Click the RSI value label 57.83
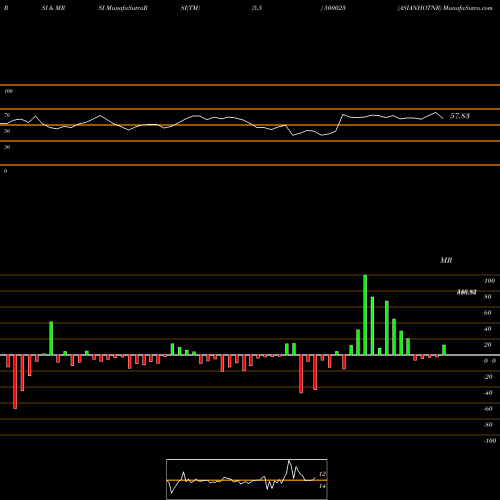This screenshot has width=500, height=500. (460, 116)
